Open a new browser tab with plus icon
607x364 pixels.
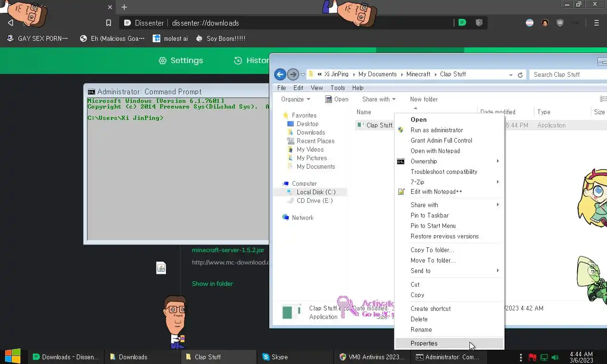tap(124, 7)
